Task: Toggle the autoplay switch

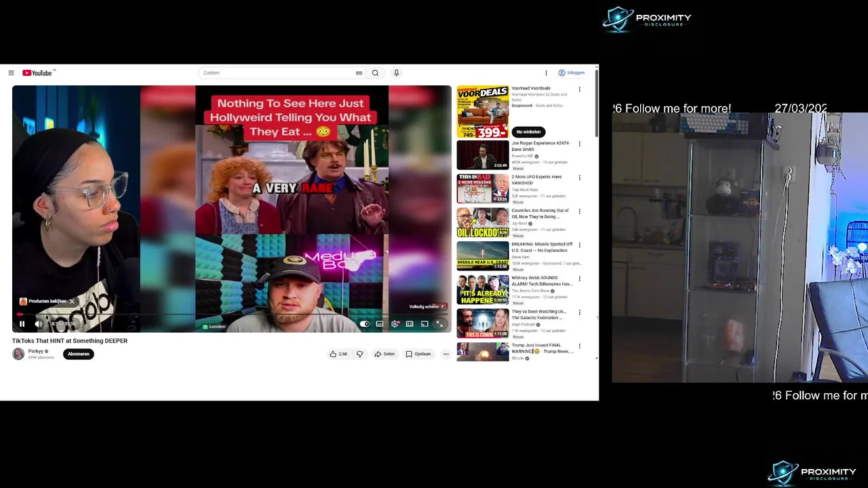Action: (x=364, y=324)
